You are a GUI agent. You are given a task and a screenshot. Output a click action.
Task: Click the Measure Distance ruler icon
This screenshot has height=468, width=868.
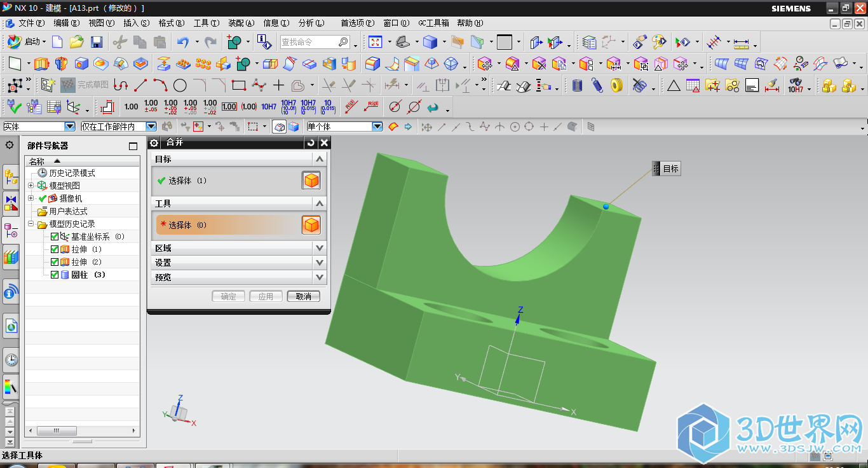740,43
